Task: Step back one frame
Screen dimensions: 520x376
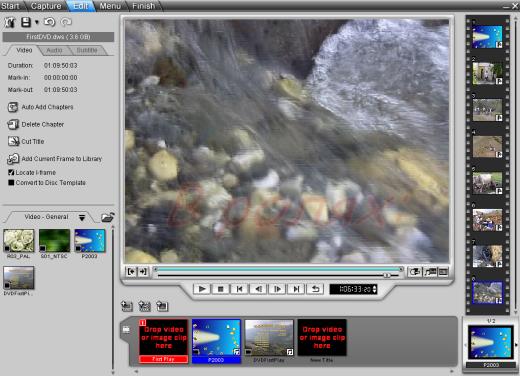Action: pyautogui.click(x=258, y=289)
